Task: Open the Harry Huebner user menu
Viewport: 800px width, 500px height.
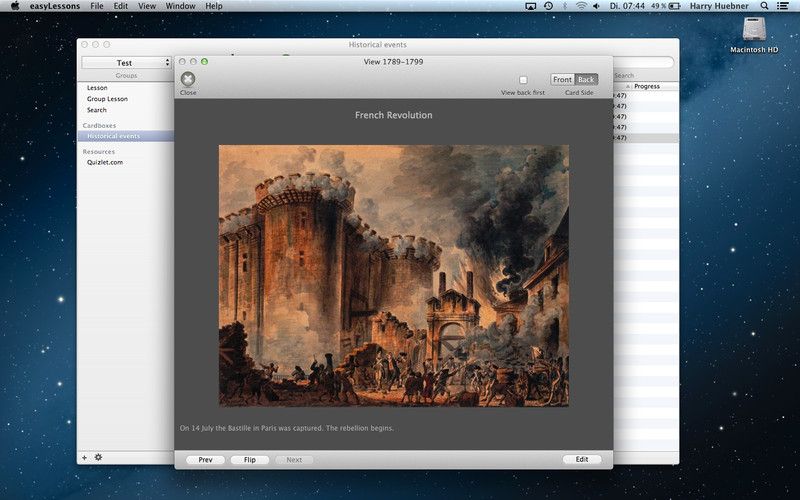Action: click(x=719, y=6)
